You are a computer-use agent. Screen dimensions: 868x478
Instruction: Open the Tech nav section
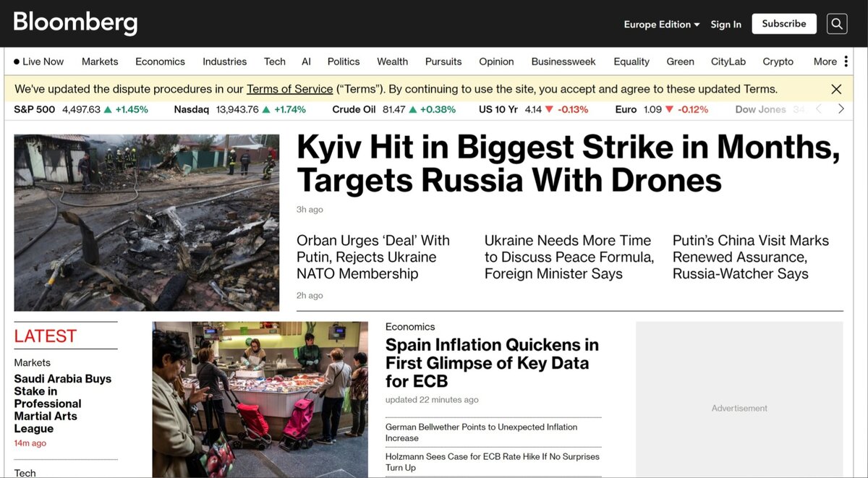coord(274,61)
